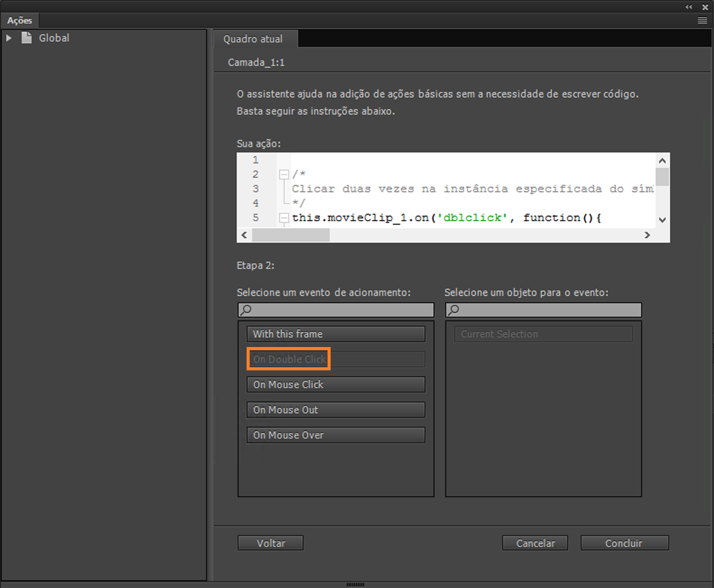Click Cancelar to dismiss the wizard
Image resolution: width=714 pixels, height=588 pixels.
pyautogui.click(x=535, y=543)
